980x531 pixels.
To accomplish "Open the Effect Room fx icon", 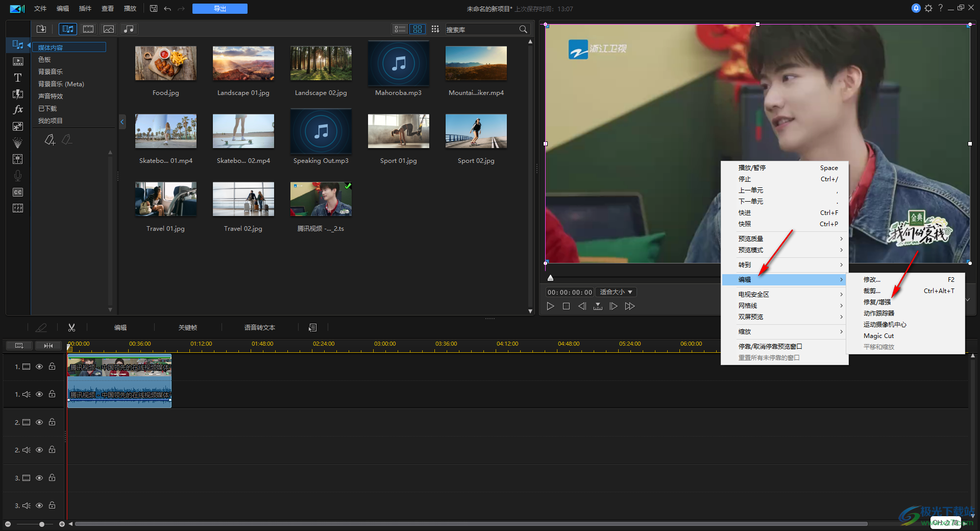I will pos(18,110).
